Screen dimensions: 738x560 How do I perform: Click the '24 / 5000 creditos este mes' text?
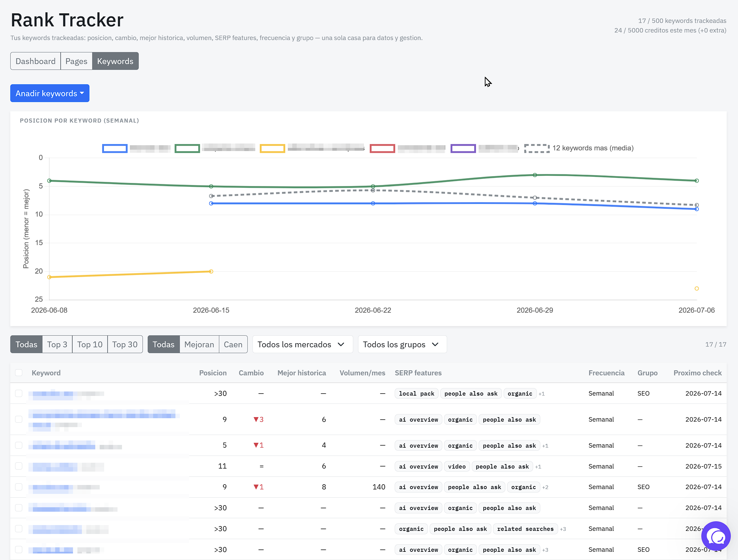point(670,30)
